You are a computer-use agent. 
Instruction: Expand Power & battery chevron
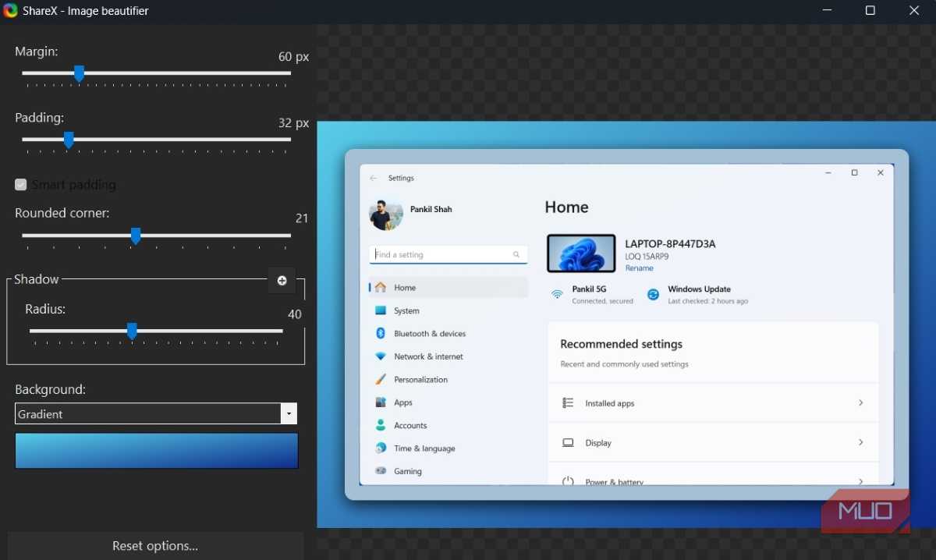[861, 481]
